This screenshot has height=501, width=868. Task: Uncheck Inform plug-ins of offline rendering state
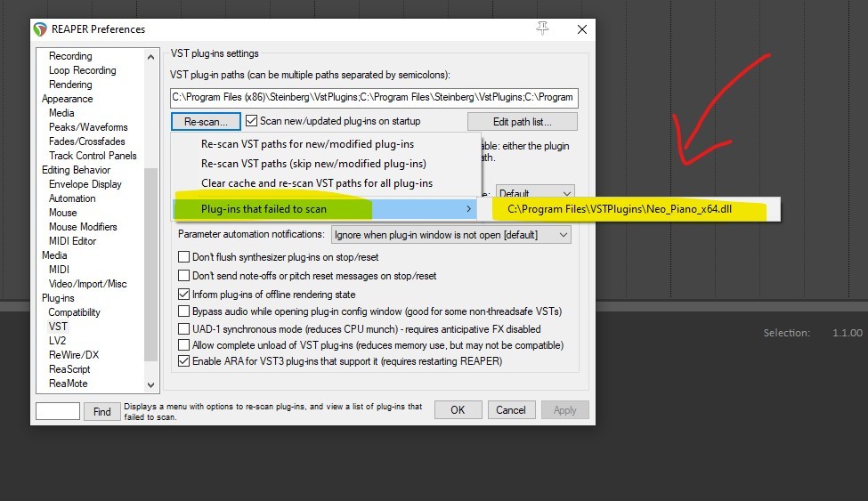(183, 294)
